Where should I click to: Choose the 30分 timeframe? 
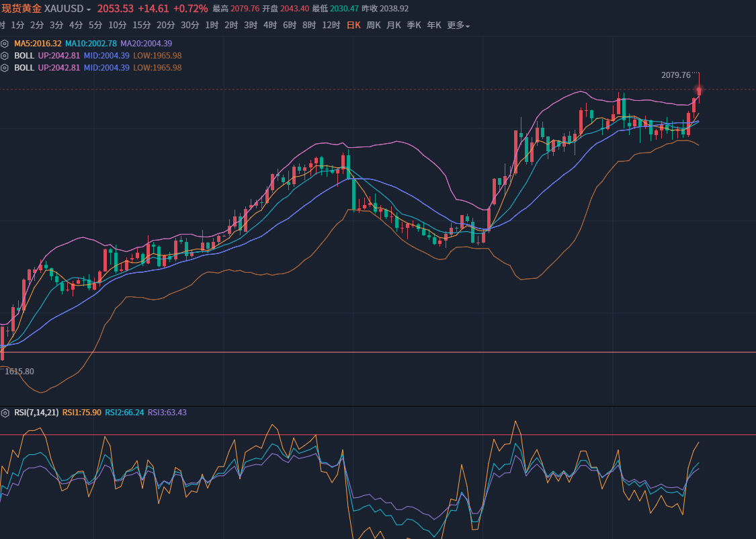point(190,25)
